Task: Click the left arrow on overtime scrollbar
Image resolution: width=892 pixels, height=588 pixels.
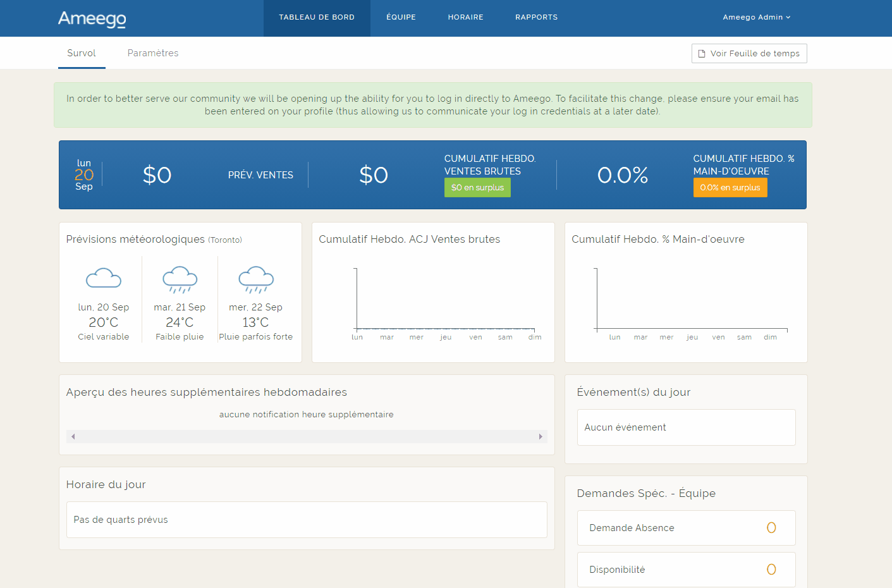Action: [x=73, y=436]
